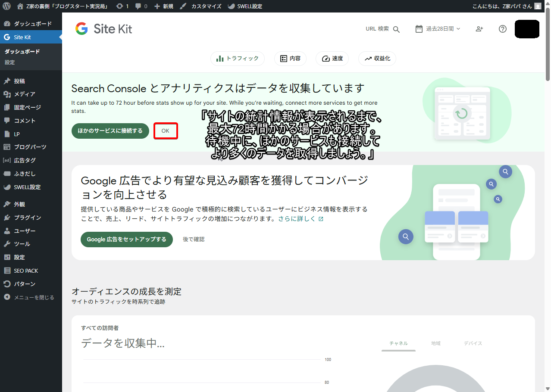Dismiss the notice with OK
Viewport: 551px width, 392px height.
tap(166, 131)
